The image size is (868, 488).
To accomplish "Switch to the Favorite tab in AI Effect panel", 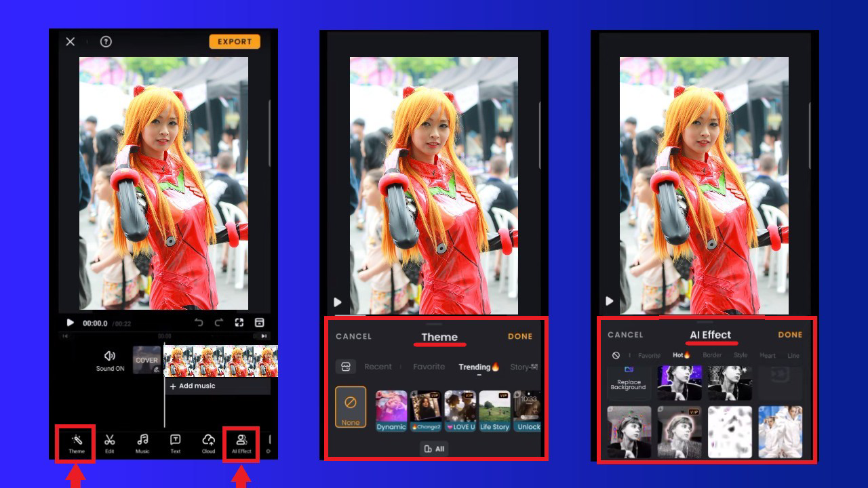I will [649, 355].
